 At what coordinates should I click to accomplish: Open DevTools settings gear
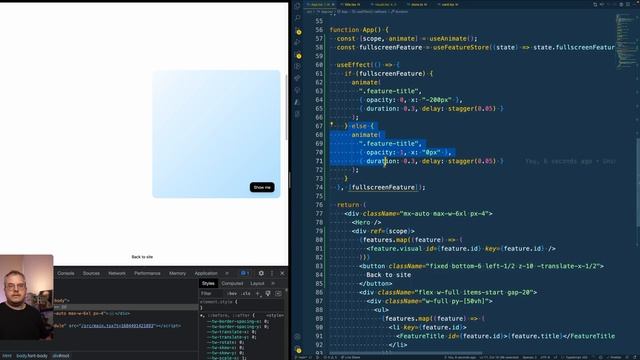tap(261, 273)
